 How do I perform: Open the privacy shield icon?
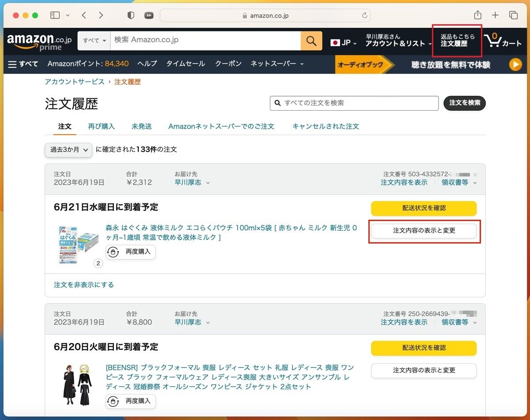(x=131, y=15)
